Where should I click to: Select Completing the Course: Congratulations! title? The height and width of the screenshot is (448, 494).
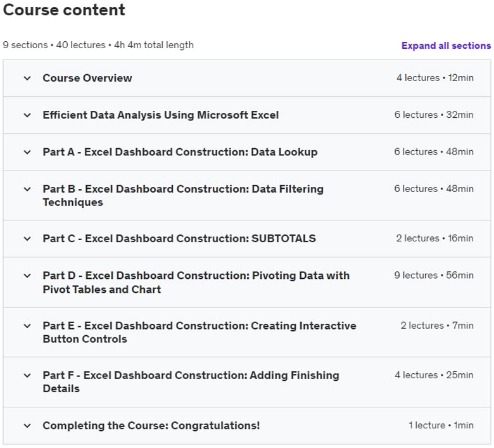coord(151,426)
